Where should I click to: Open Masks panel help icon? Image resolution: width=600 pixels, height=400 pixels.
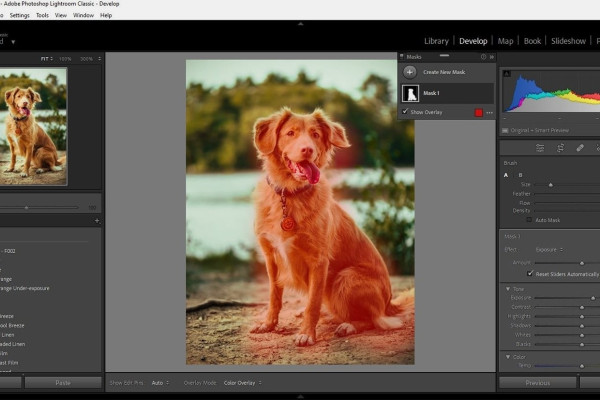tap(483, 57)
